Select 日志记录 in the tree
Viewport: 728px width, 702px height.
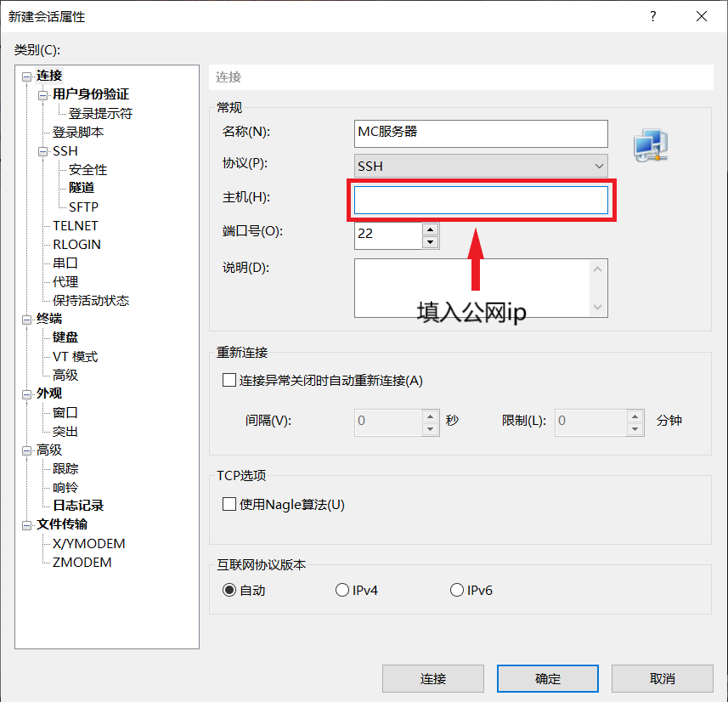[78, 506]
